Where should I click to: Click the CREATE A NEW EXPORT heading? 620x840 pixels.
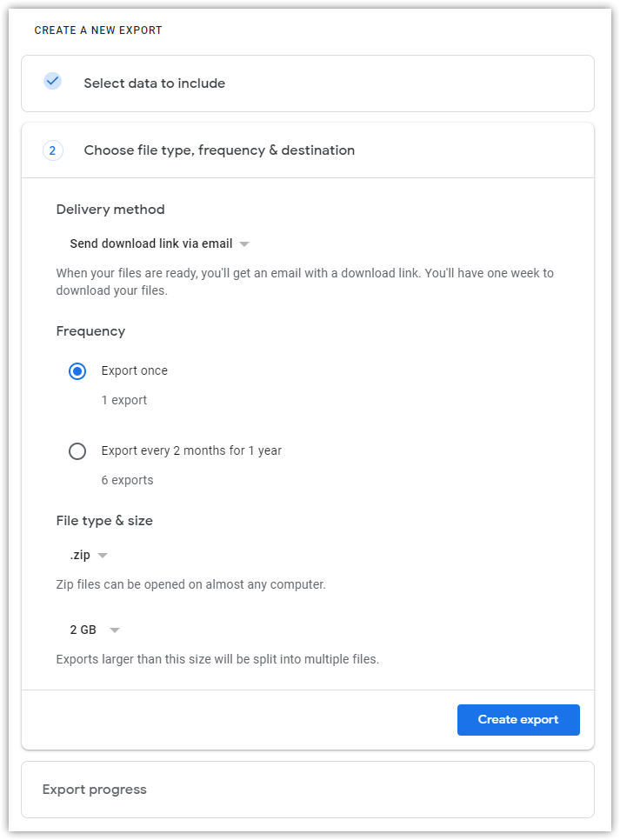coord(98,30)
